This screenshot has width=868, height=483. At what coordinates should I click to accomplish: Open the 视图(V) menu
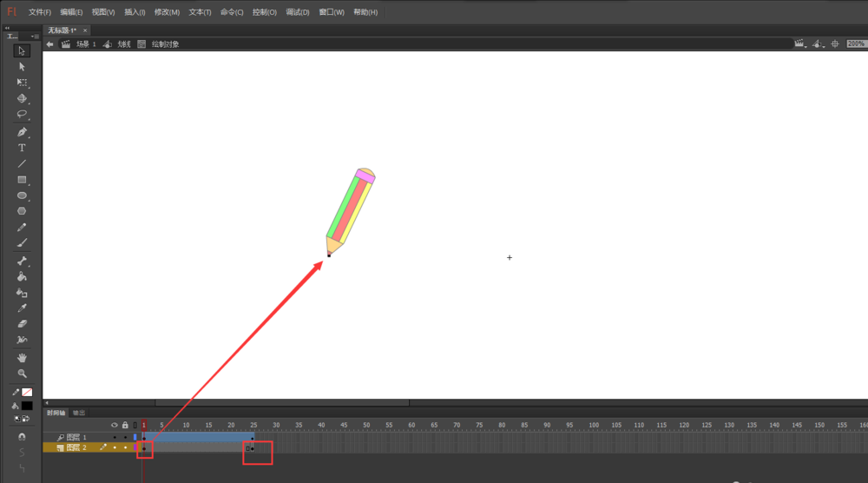pos(103,12)
